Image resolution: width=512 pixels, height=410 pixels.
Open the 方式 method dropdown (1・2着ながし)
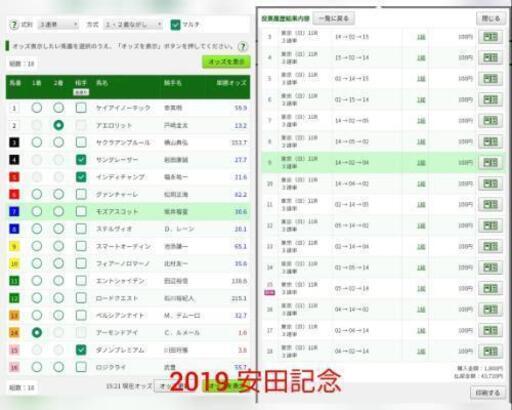pos(133,25)
